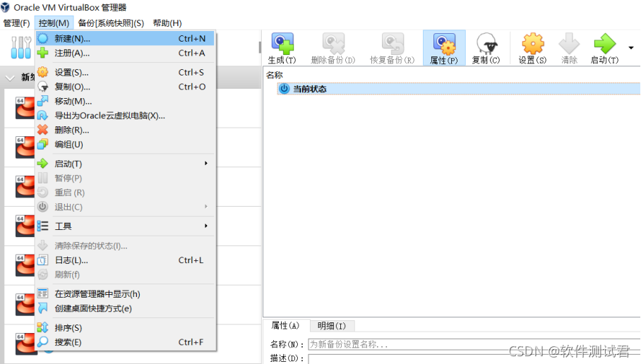The height and width of the screenshot is (364, 641).
Task: Choose 新建(N)... from the menu
Action: (x=125, y=38)
